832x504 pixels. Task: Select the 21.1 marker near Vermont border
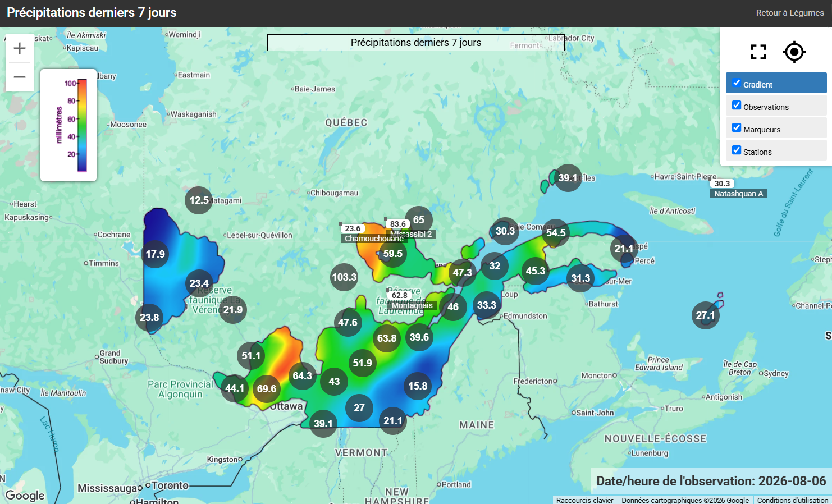pos(393,421)
